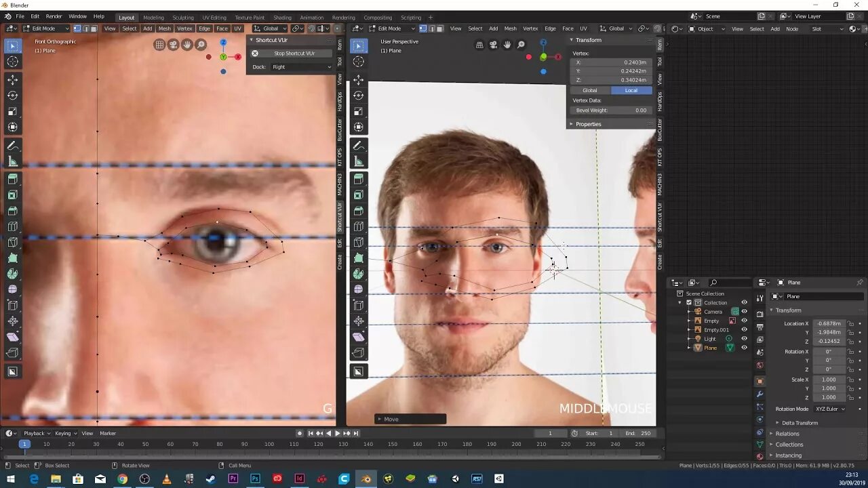Select the Local coordinates button
868x488 pixels.
(x=631, y=90)
